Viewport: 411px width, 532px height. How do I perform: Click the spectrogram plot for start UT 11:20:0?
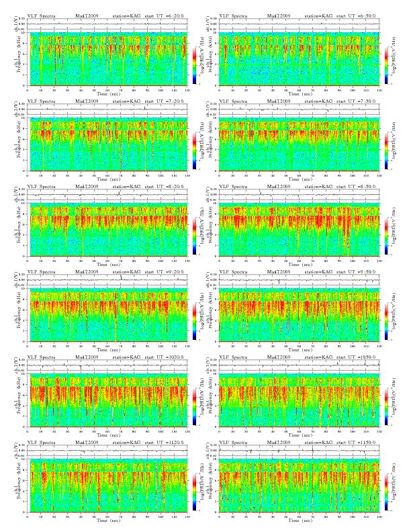pos(107,486)
